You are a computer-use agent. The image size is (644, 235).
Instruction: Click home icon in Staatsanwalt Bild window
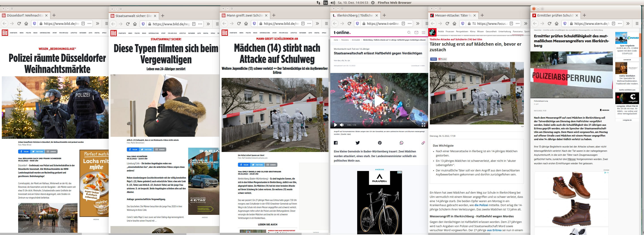[135, 24]
